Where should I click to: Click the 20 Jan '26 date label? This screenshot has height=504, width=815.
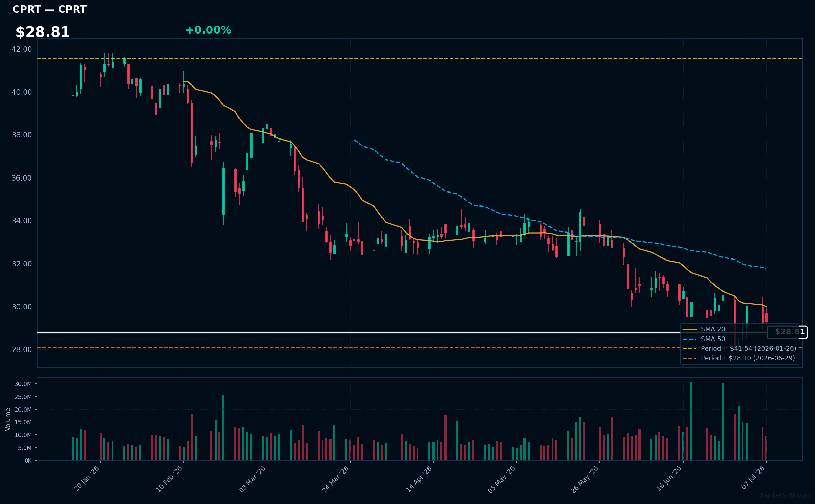tap(87, 479)
